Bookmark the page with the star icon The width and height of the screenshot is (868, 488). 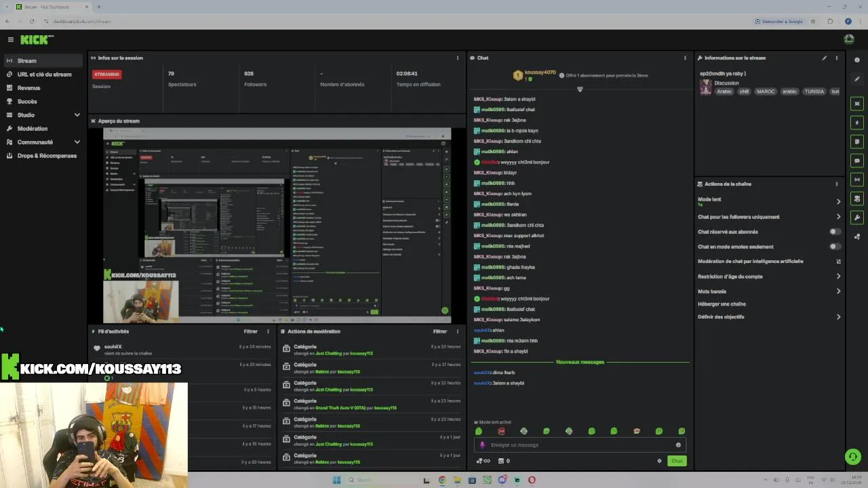click(x=813, y=22)
